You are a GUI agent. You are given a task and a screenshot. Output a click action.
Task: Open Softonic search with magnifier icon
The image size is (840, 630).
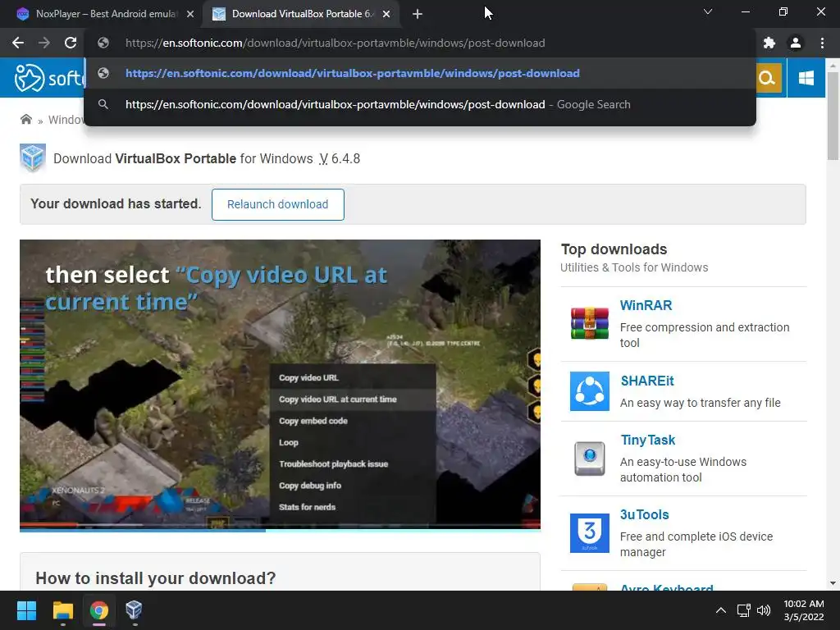coord(768,78)
